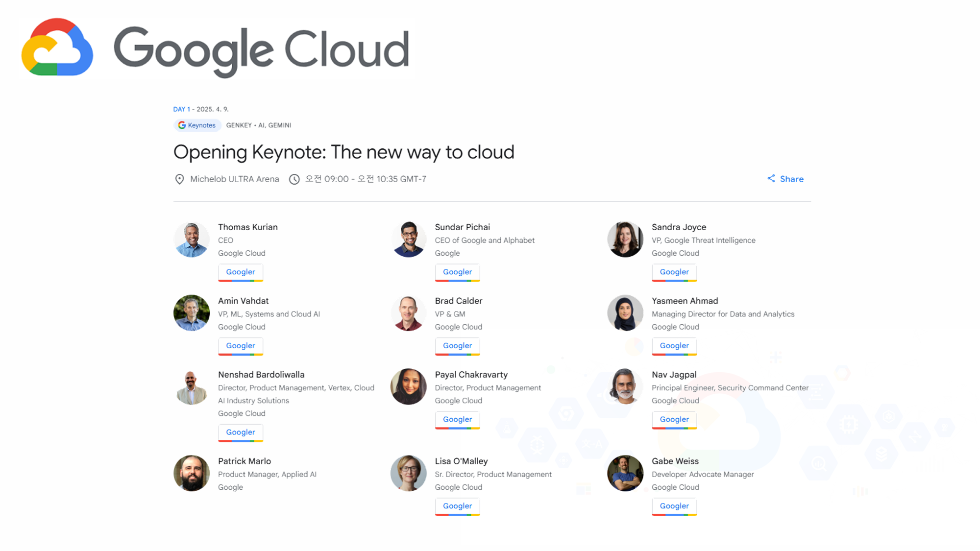Click the Googler badge under Lisa O'Malley

457,507
